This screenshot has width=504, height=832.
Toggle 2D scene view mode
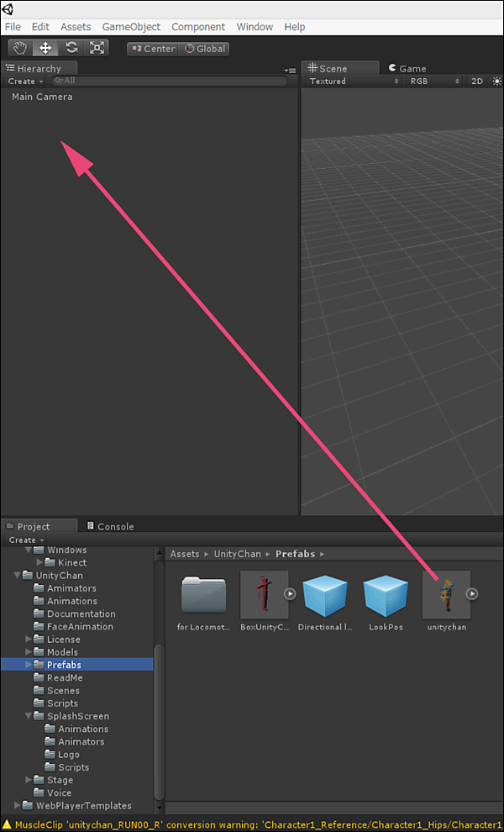point(477,82)
